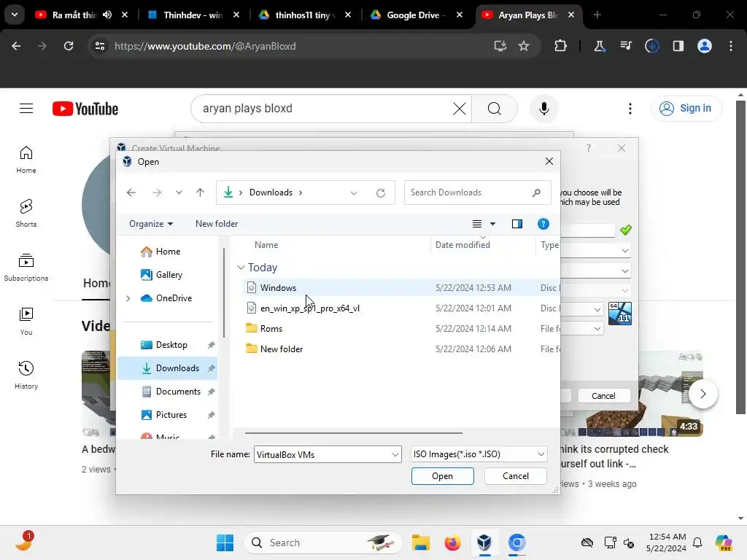This screenshot has height=560, width=747.
Task: Reload the current page
Action: tap(69, 46)
